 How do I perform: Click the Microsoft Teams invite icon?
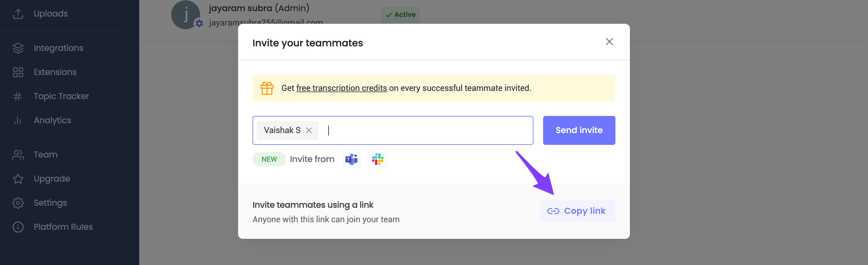point(351,159)
